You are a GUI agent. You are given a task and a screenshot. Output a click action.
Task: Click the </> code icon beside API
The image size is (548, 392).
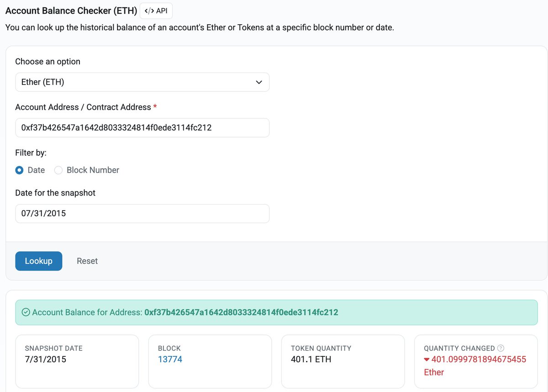(149, 11)
